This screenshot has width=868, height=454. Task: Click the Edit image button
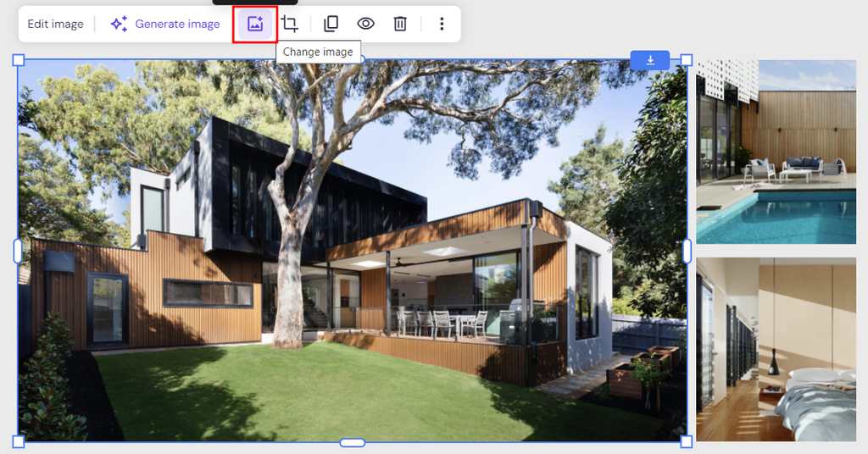coord(55,24)
